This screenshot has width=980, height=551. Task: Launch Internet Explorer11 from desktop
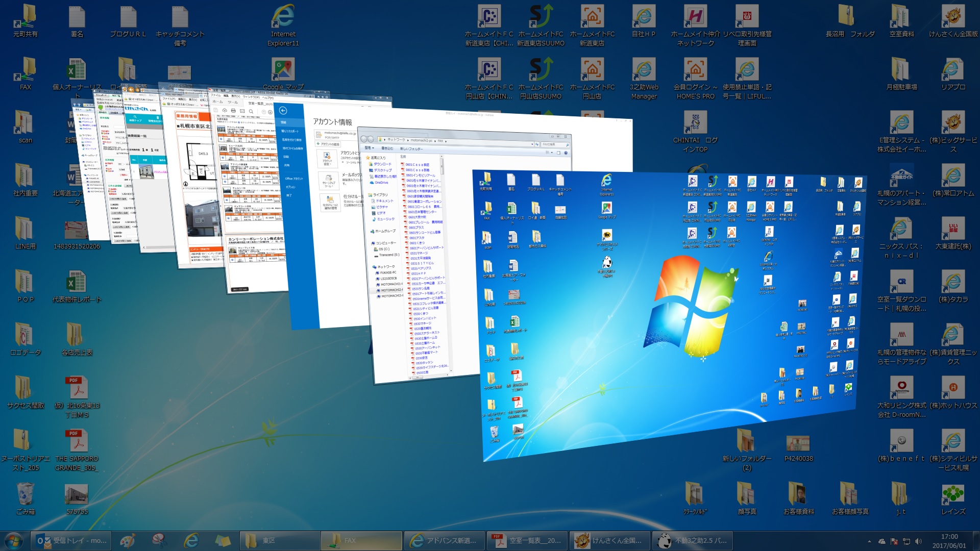pyautogui.click(x=283, y=26)
